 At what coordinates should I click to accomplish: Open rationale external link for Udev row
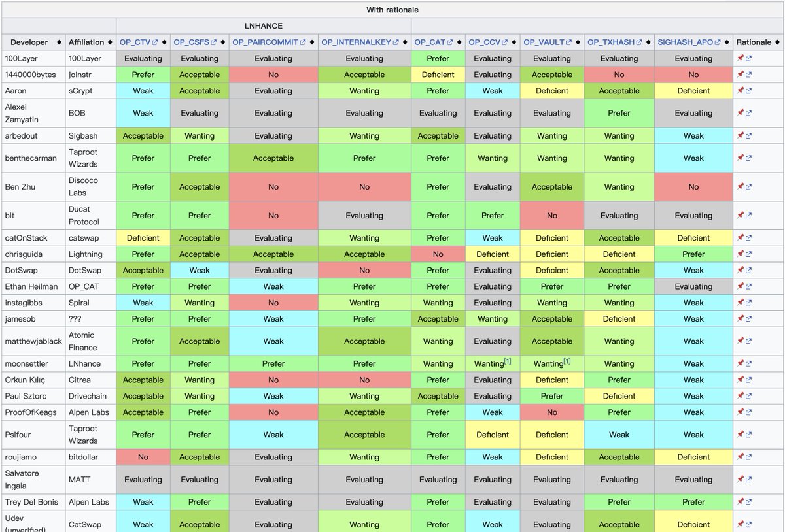[748, 524]
